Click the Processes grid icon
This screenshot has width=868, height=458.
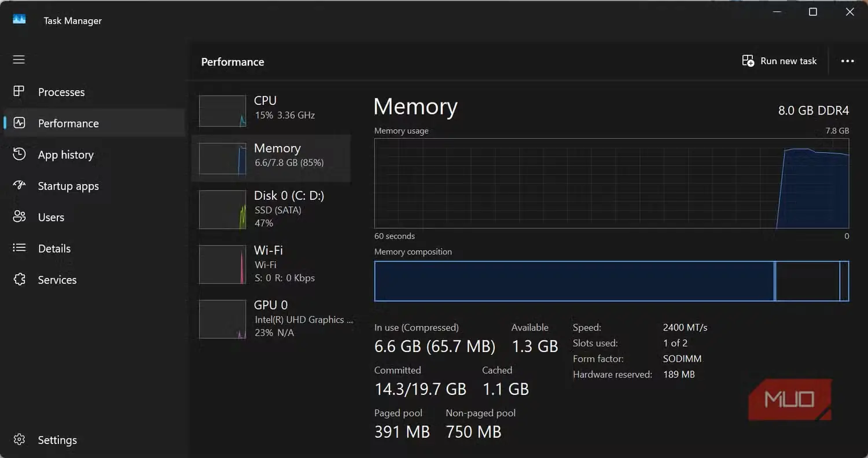19,91
